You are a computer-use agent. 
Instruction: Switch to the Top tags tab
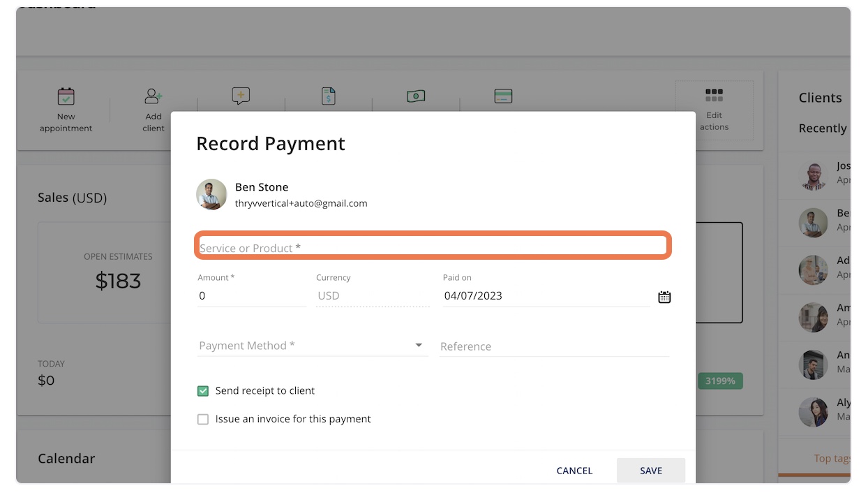pos(832,459)
